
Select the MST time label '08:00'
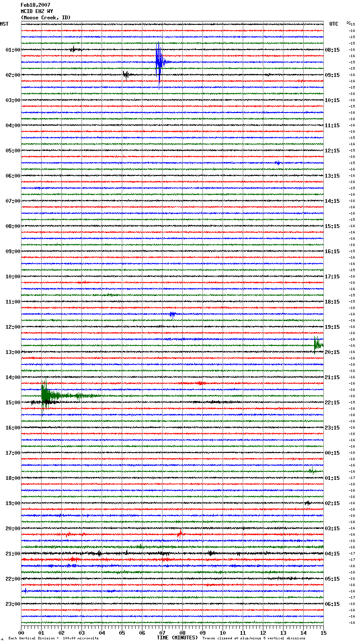coord(13,226)
